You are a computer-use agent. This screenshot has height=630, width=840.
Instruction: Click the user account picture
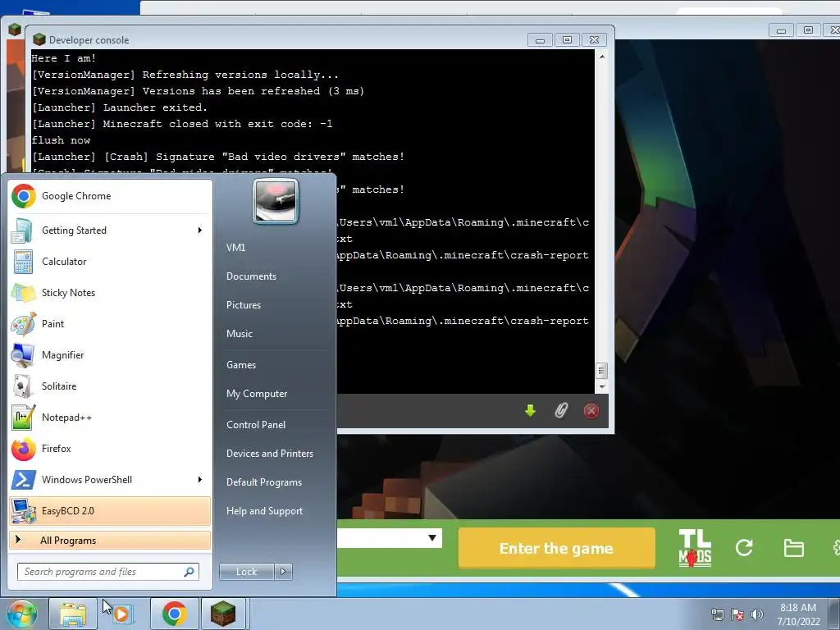[276, 201]
